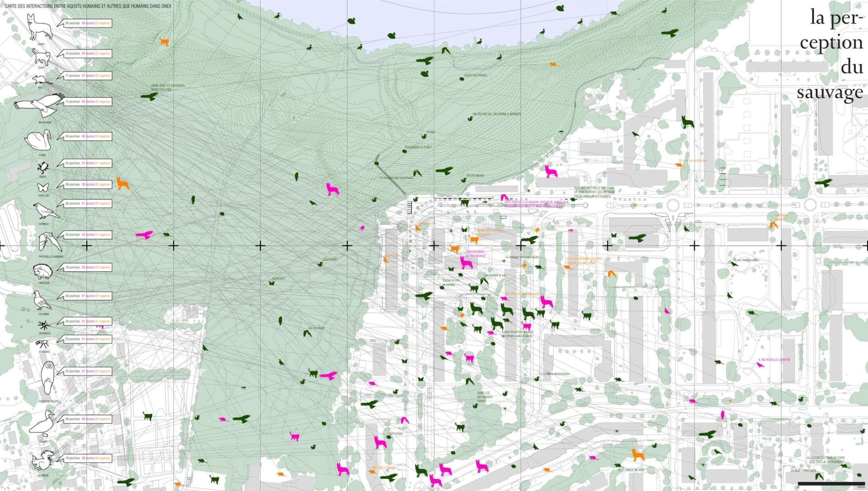Click the black scale bar at bottom right

click(831, 483)
